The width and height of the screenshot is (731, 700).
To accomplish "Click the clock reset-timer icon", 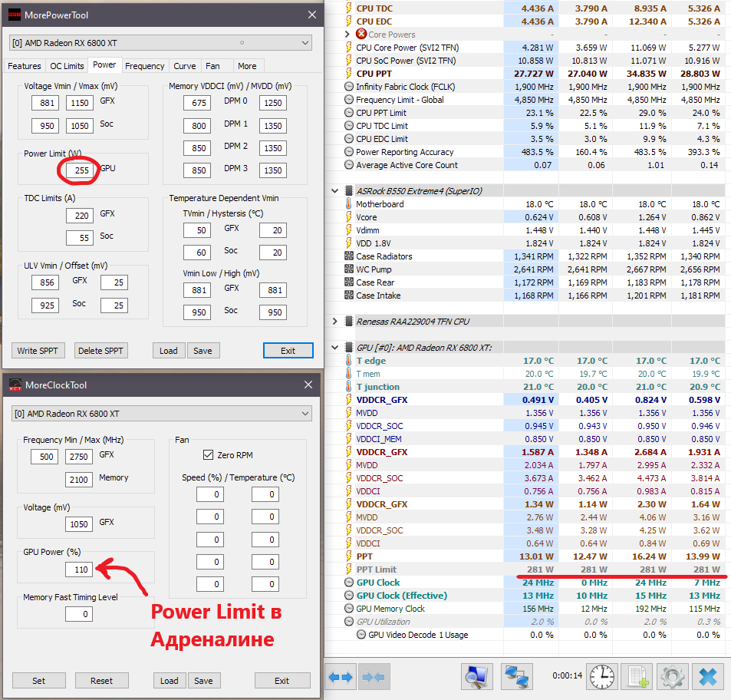I will [x=602, y=677].
